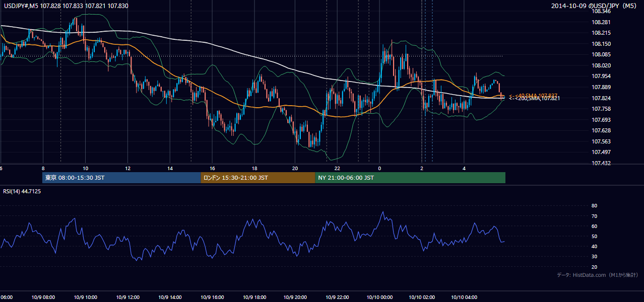Viewport: 644px width, 302px height.
Task: Click price axis label 108.346
Action: pyautogui.click(x=601, y=11)
